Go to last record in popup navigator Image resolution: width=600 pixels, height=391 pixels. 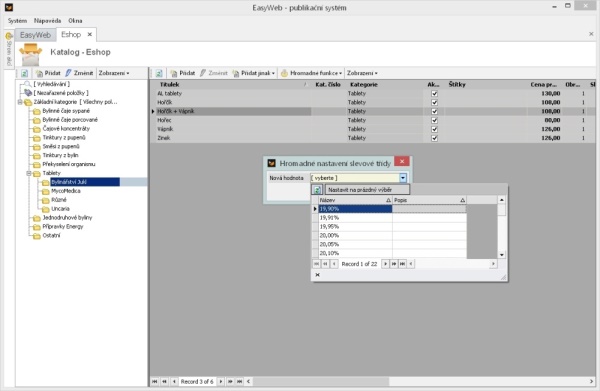click(x=403, y=264)
